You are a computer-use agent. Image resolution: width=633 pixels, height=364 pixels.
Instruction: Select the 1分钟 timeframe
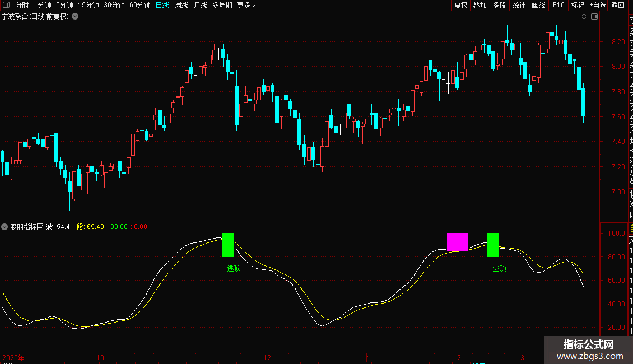(x=43, y=5)
